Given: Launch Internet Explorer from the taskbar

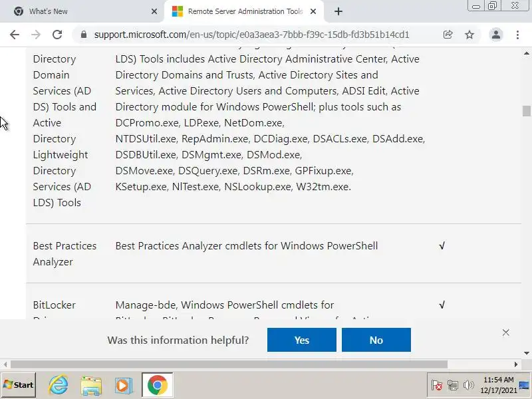Looking at the screenshot, I should click(x=59, y=385).
